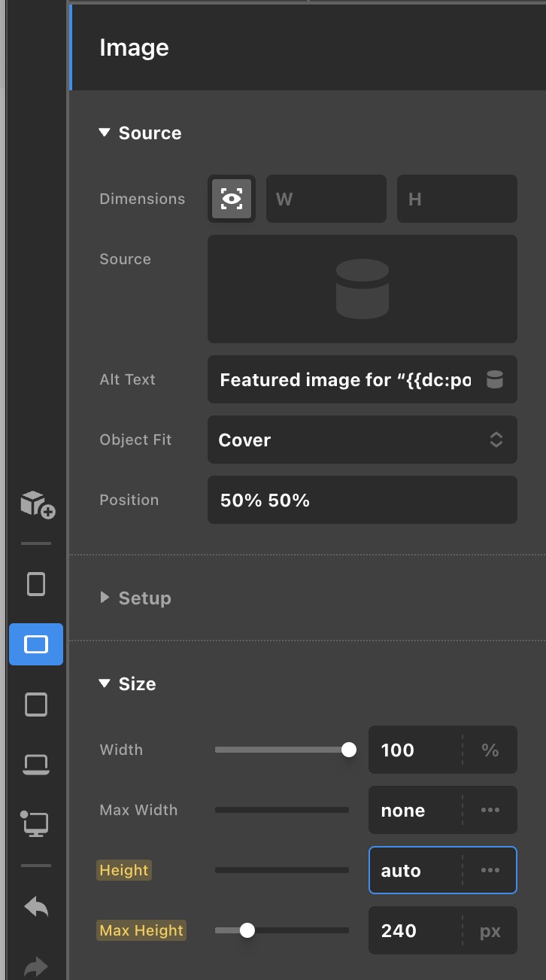The width and height of the screenshot is (546, 980).
Task: Select the laptop breakpoint icon
Action: coord(36,765)
